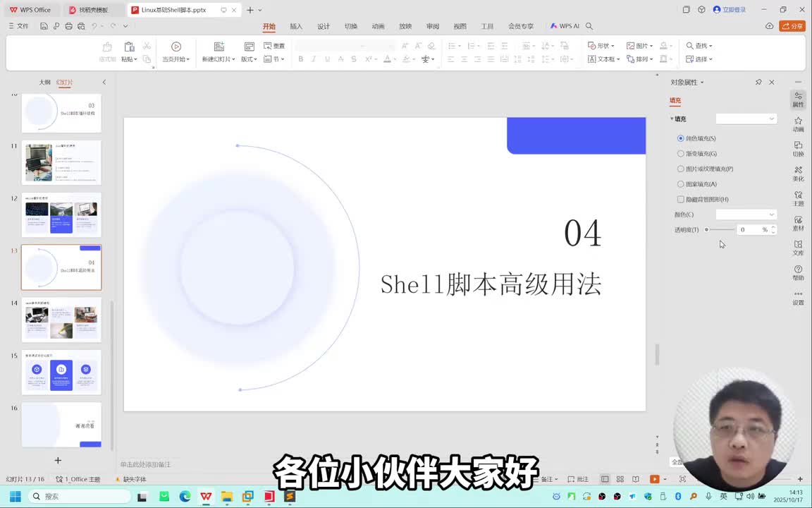Click orange slideshow play button in status bar

click(655, 479)
